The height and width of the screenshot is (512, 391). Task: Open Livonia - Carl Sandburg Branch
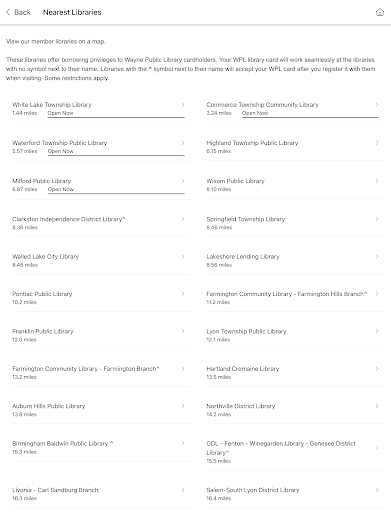(x=101, y=494)
